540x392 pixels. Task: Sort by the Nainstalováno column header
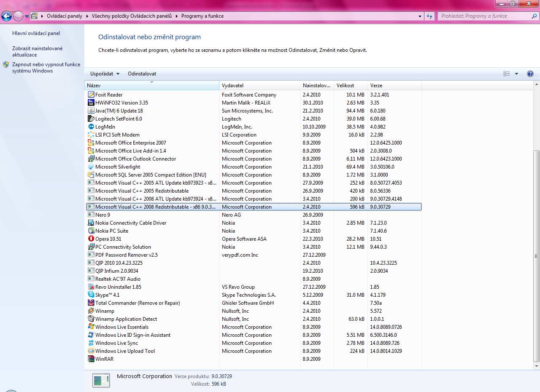point(317,86)
